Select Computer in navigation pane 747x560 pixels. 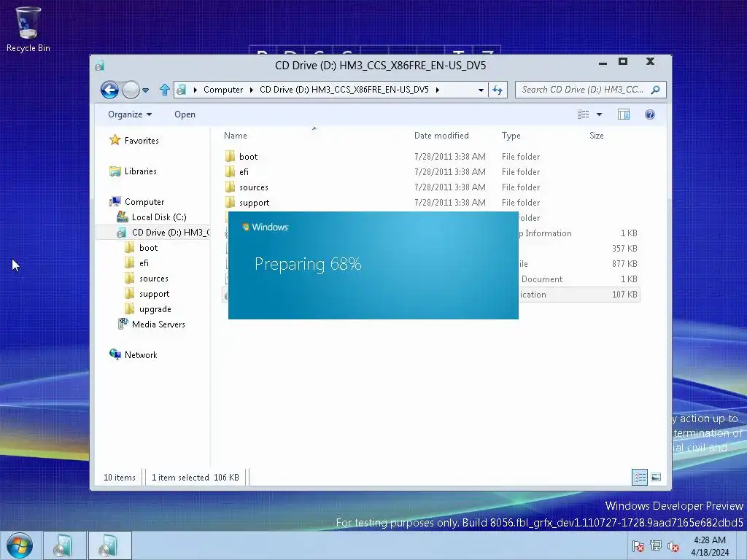(144, 202)
